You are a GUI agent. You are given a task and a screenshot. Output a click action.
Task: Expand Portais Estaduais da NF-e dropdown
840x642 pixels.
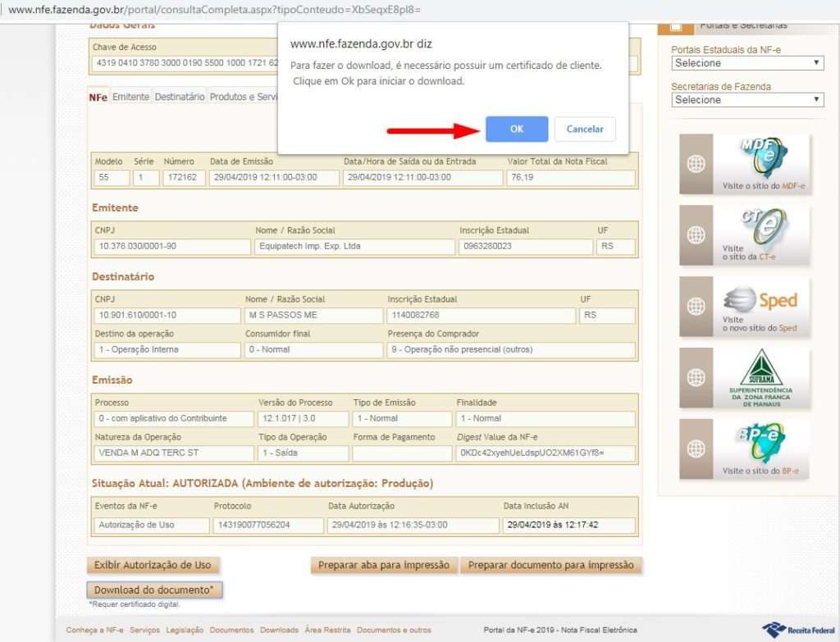point(746,63)
